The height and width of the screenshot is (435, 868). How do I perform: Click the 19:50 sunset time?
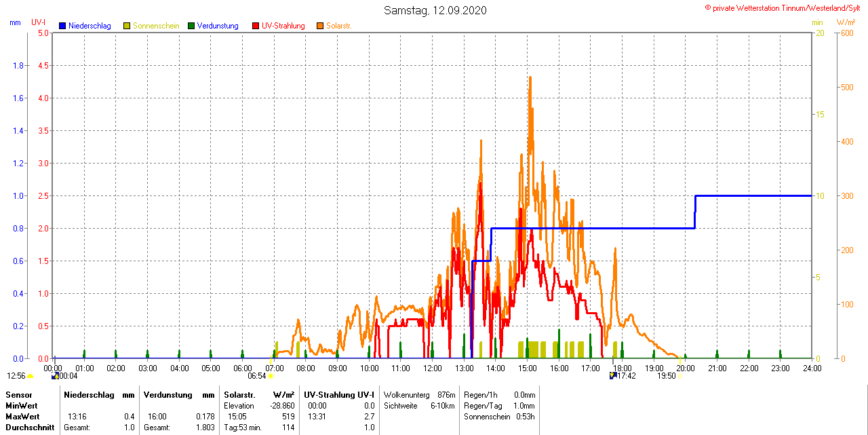pos(667,375)
